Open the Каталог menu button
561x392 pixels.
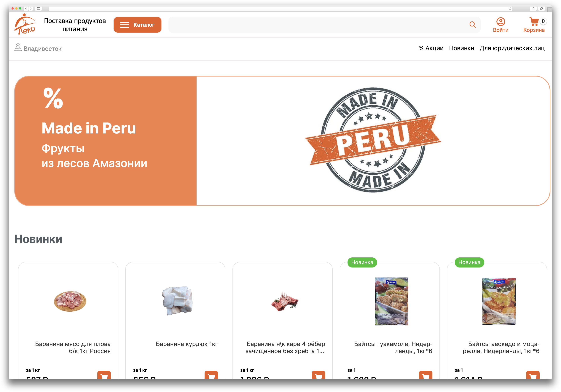137,25
